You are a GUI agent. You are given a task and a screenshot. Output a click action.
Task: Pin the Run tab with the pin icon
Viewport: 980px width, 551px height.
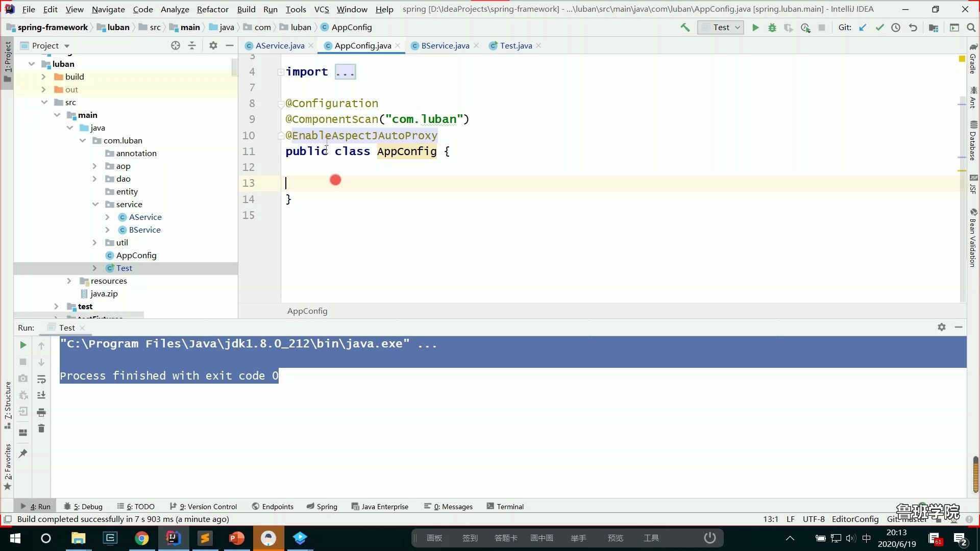[x=23, y=454]
